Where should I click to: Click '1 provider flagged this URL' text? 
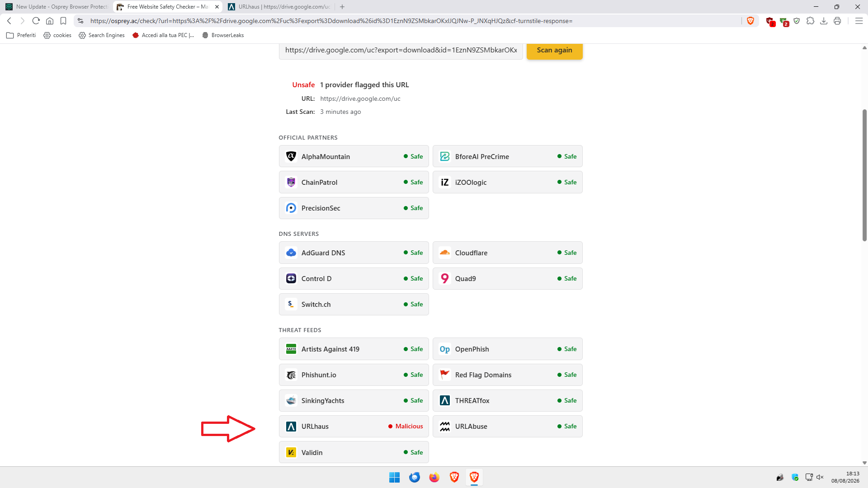pos(364,85)
